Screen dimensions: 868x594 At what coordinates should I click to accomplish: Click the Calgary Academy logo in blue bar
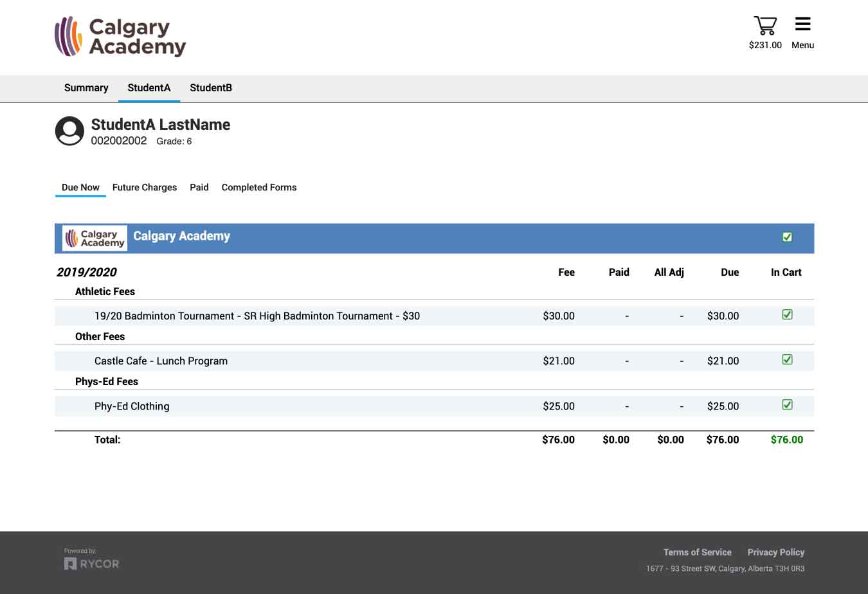pyautogui.click(x=95, y=238)
